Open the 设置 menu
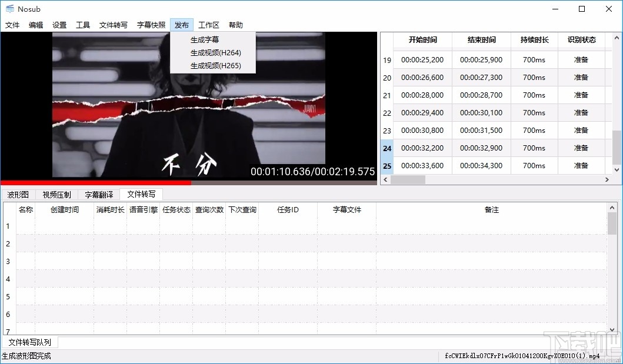This screenshot has height=364, width=623. pos(59,25)
